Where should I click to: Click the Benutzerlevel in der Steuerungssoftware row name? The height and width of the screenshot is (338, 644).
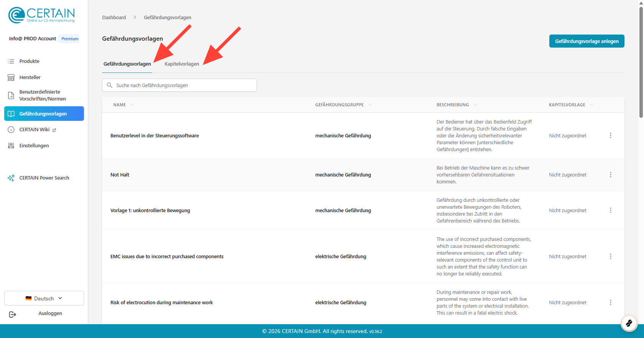154,136
